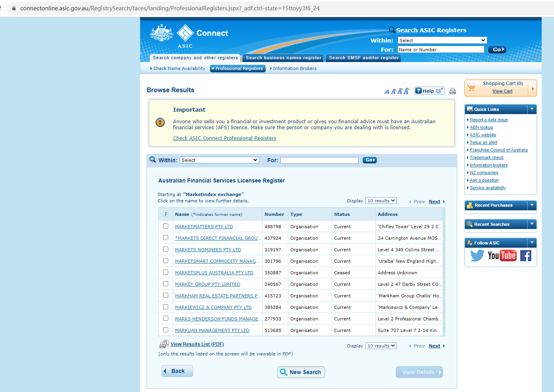Viewport: 554px width, 392px height.
Task: Tick the checkbox for MARKETMATTERS PTY LTD
Action: 165,226
